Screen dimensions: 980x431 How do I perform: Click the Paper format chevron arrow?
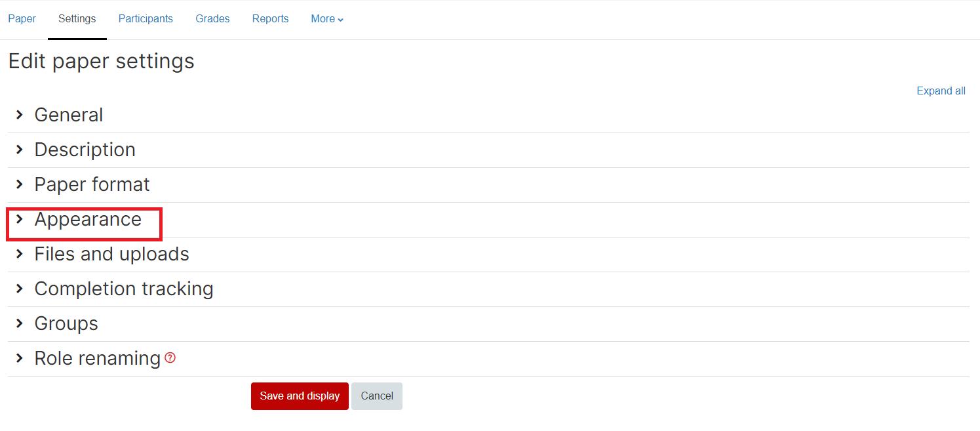pyautogui.click(x=20, y=184)
